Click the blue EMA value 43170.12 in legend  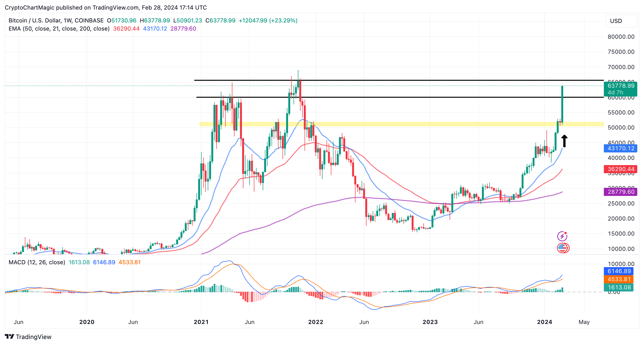pyautogui.click(x=155, y=29)
